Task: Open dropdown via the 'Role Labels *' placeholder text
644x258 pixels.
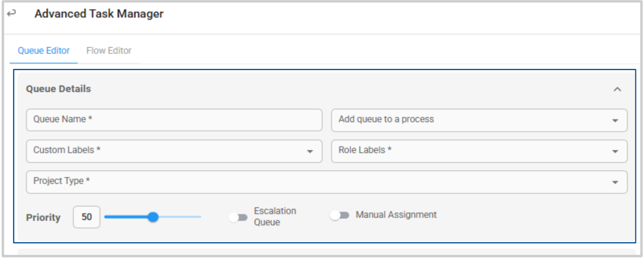Action: coord(365,150)
